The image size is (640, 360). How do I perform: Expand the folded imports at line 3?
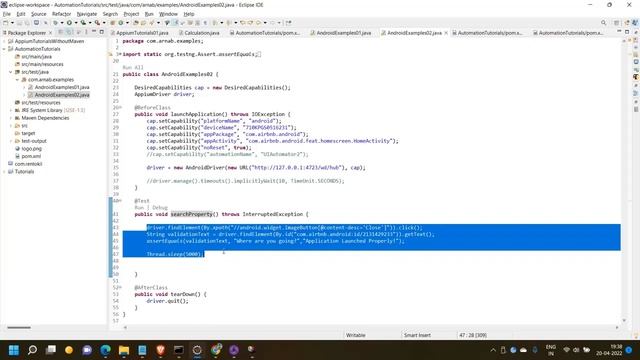[x=119, y=54]
